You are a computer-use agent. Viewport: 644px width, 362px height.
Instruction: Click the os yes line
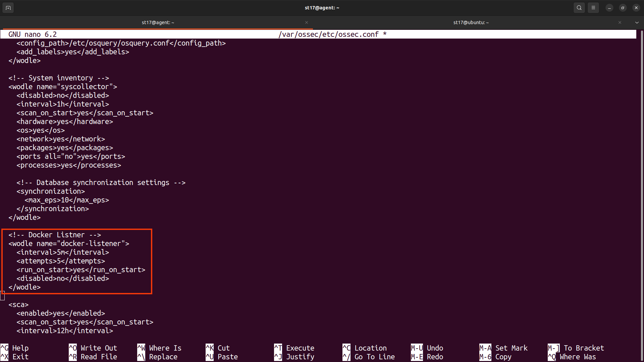[41, 130]
